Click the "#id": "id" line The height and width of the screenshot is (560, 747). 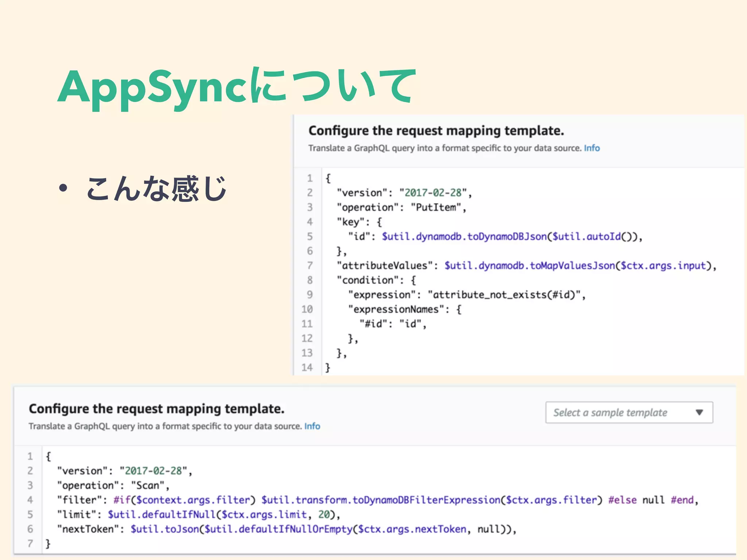pos(393,324)
